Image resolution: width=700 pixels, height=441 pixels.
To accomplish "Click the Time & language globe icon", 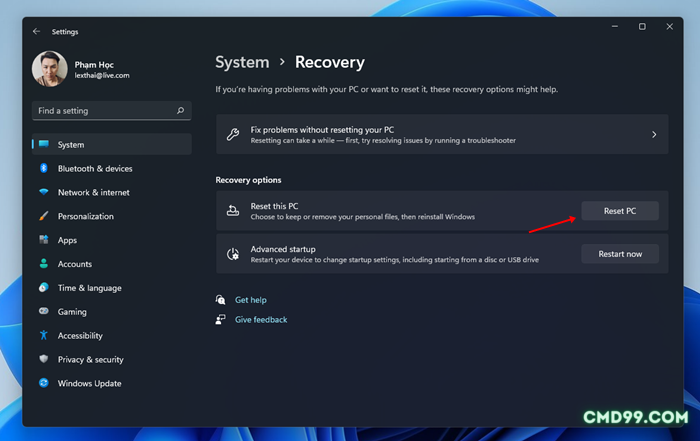I will (x=44, y=287).
